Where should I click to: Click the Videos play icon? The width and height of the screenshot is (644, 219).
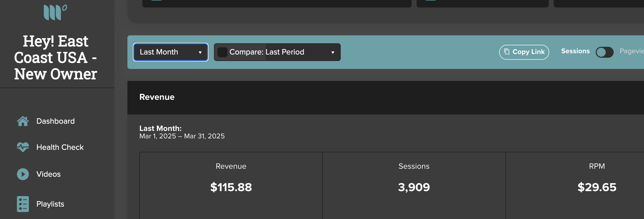23,174
